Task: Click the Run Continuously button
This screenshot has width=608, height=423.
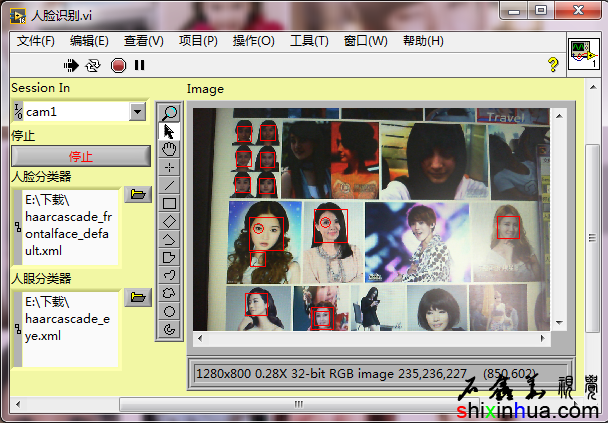Action: point(93,65)
